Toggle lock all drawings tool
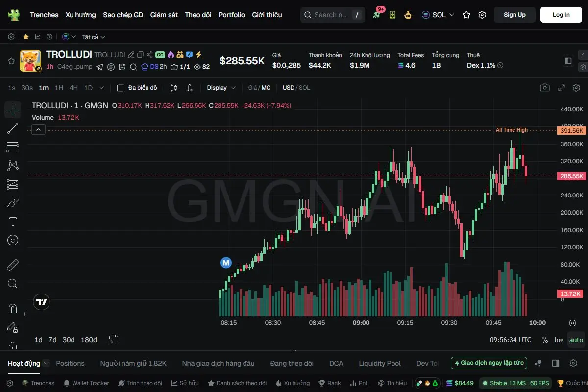The image size is (588, 392). [x=13, y=327]
